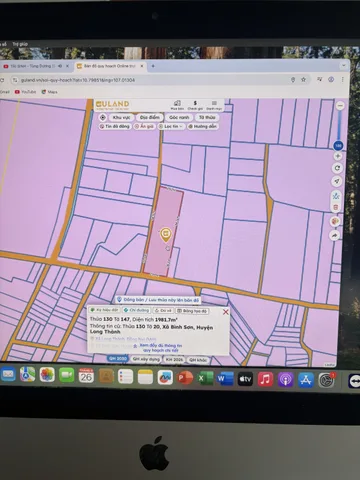Open the Hướng dẫn guide
Screen dimensions: 360x480
pyautogui.click(x=203, y=126)
